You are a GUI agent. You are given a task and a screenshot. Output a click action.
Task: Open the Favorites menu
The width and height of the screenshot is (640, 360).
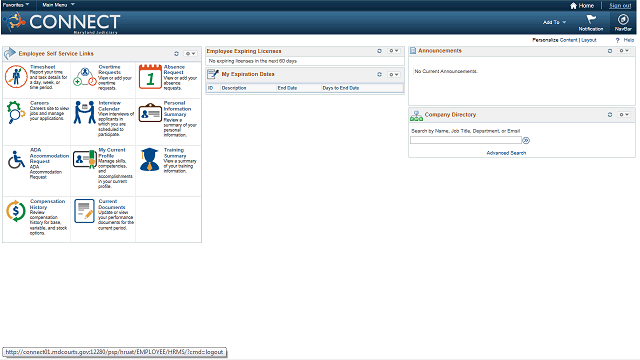pos(16,5)
